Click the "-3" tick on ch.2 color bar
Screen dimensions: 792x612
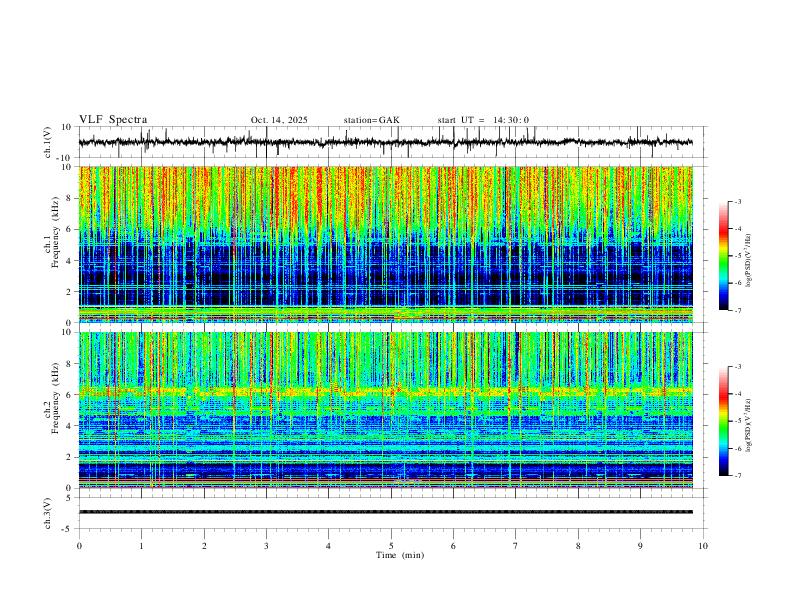[x=738, y=367]
